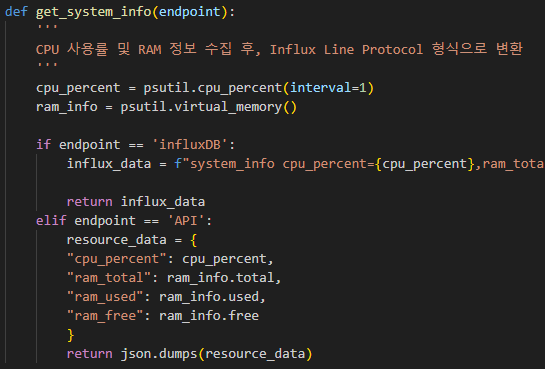Click the endpoint parameter in function signature
Image resolution: width=545 pixels, height=369 pixels.
tap(189, 12)
